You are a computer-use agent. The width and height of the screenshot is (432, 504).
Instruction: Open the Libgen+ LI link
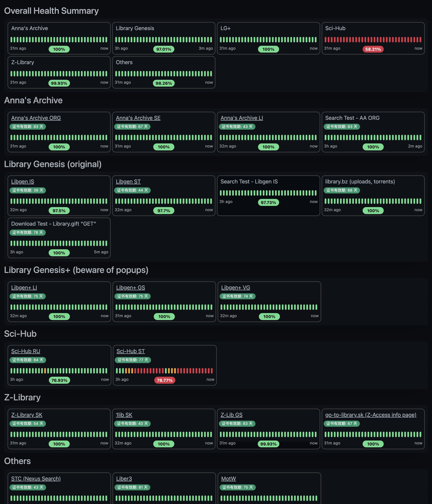(x=24, y=288)
